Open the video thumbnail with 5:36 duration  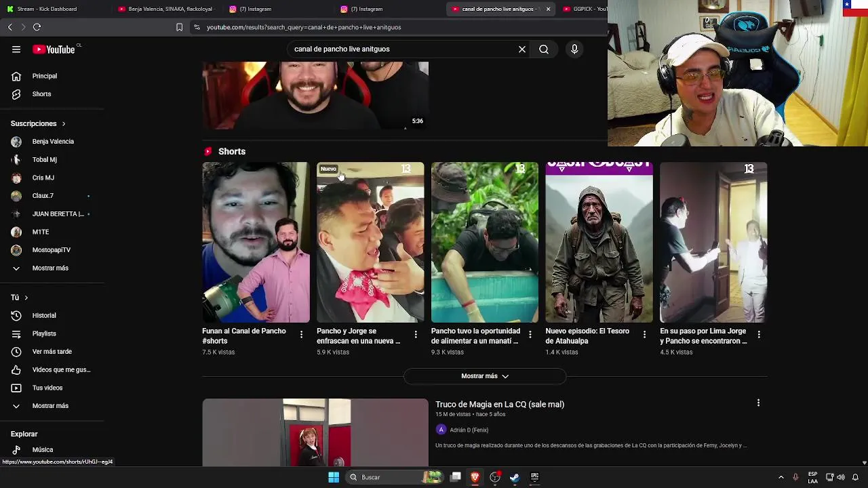315,95
